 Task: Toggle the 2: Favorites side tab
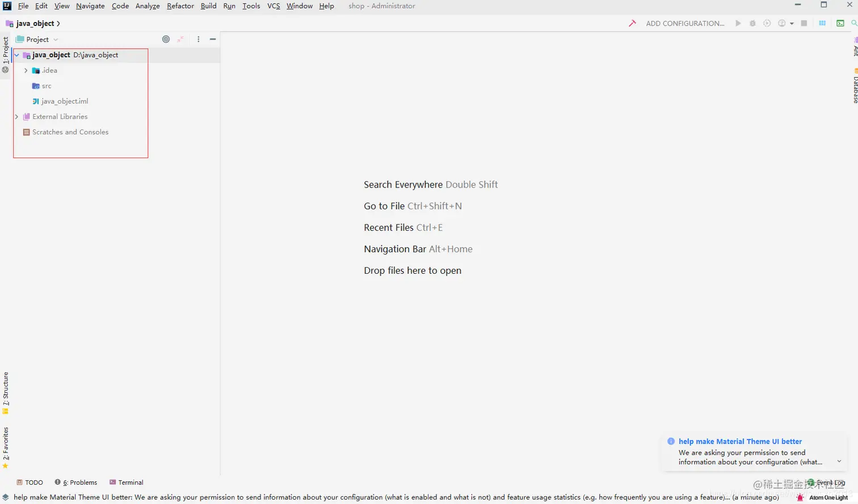(x=6, y=448)
